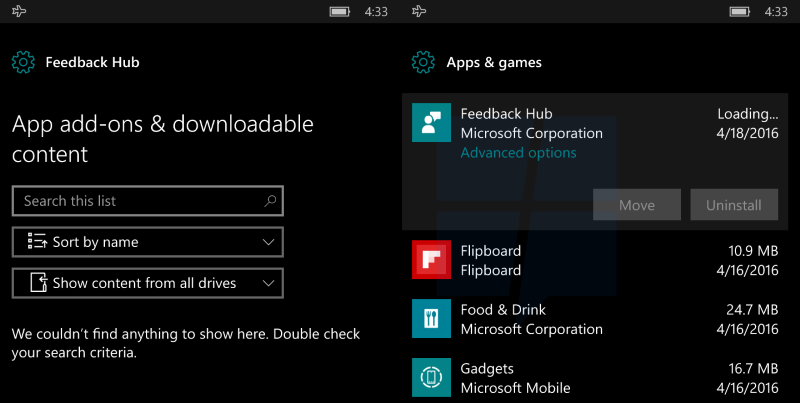Select the Food & Drink app icon
This screenshot has height=403, width=800.
[431, 319]
